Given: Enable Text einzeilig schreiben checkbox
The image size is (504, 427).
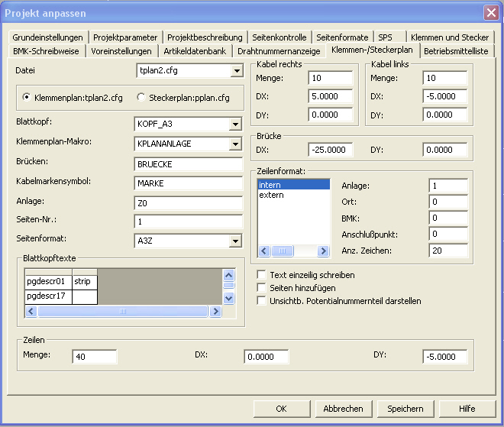Looking at the screenshot, I should (x=261, y=275).
